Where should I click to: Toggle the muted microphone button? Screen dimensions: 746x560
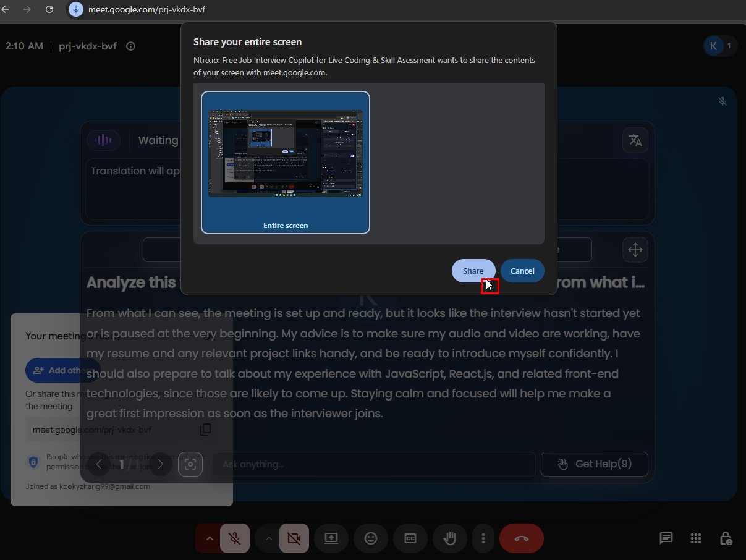tap(234, 538)
